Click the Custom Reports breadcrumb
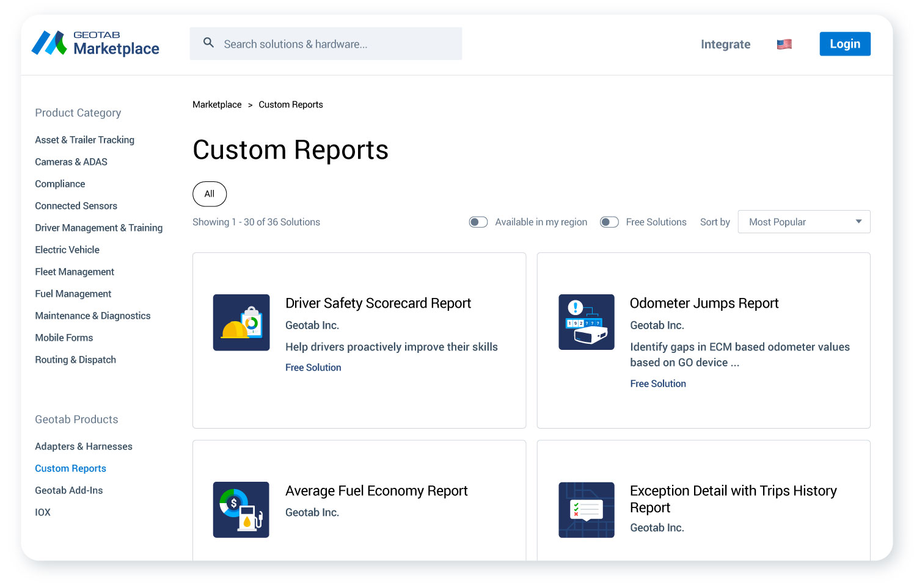 (x=291, y=104)
